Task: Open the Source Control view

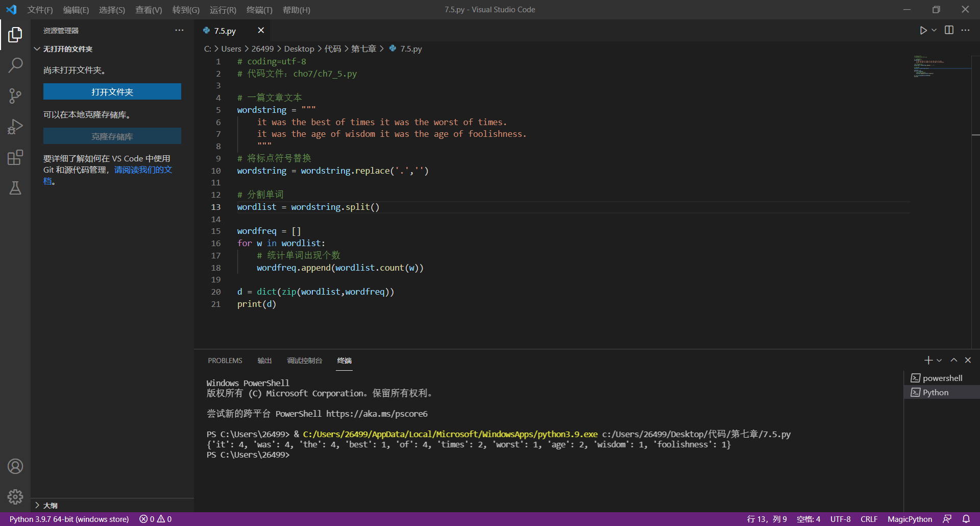Action: [15, 96]
